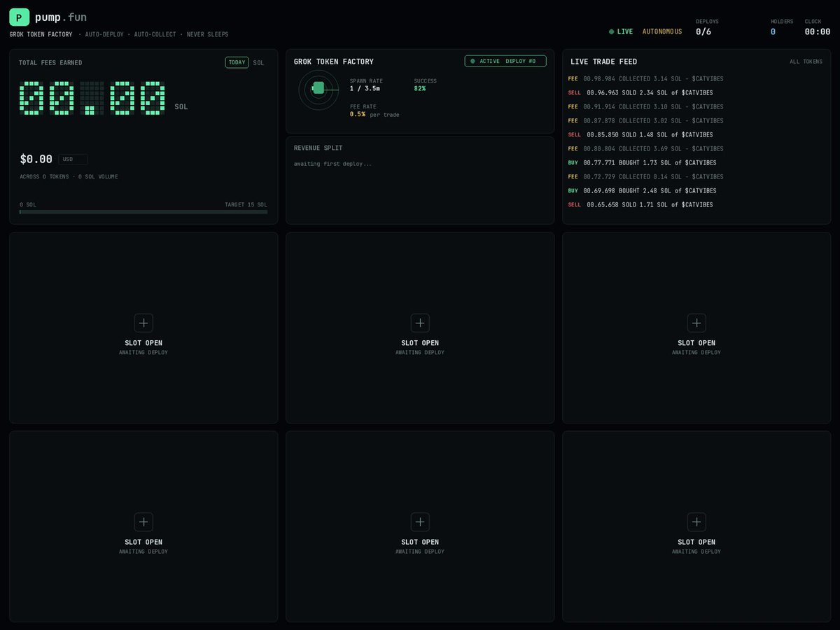This screenshot has width=840, height=630.
Task: Click the "LIVE TRADE FEED" panel heading
Action: (x=603, y=62)
